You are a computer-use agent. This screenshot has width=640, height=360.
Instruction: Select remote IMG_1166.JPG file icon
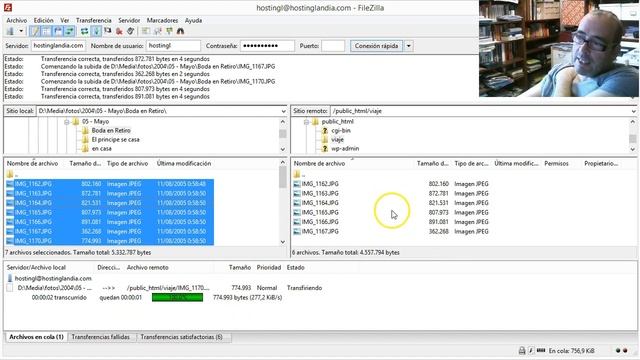pos(297,222)
